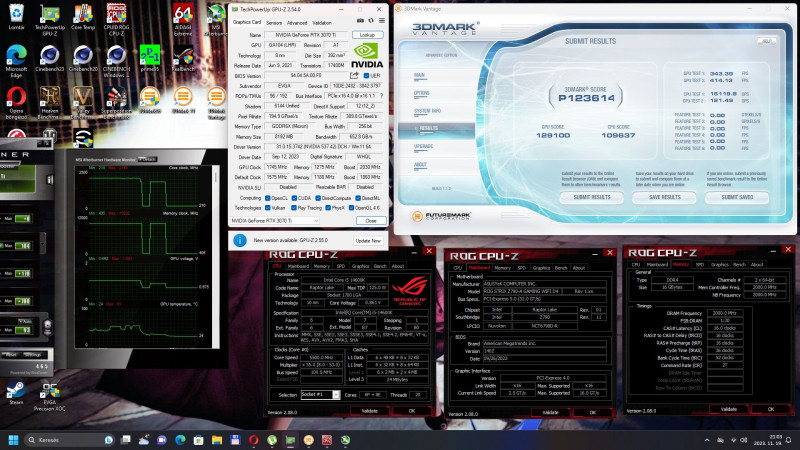Viewport: 800px width, 450px height.
Task: Click Detach in MSI Afterburner Hardware Monitor
Action: point(147,160)
